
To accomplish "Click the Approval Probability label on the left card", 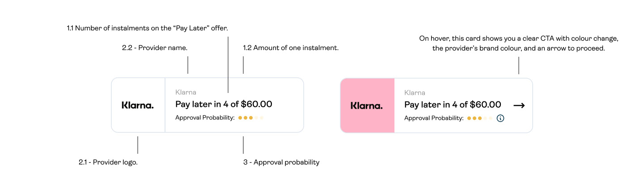I will click(x=205, y=118).
